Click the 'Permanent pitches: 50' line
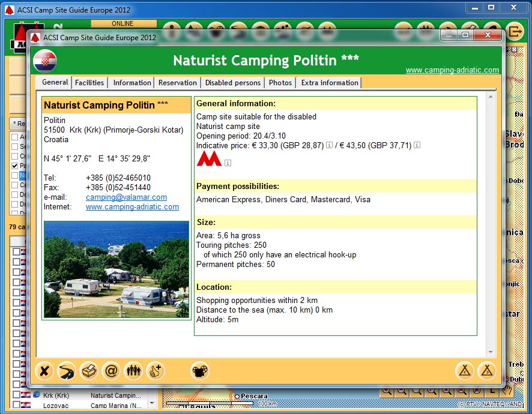Image resolution: width=532 pixels, height=414 pixels. 235,265
